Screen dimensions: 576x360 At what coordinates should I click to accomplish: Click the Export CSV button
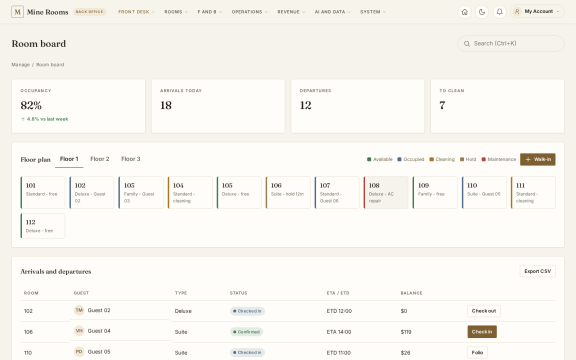(x=537, y=271)
